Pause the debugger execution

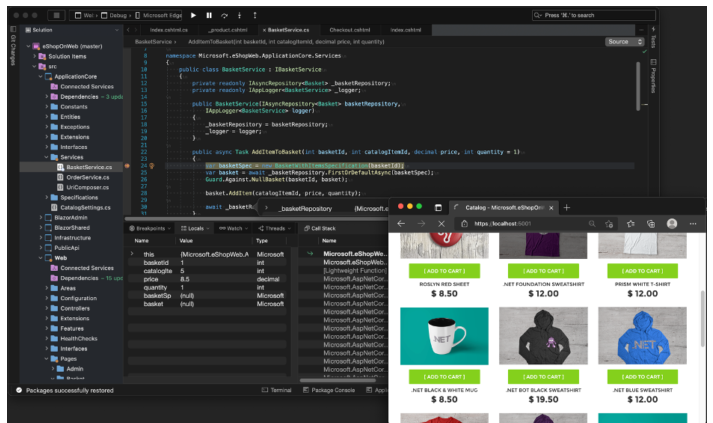coord(209,15)
